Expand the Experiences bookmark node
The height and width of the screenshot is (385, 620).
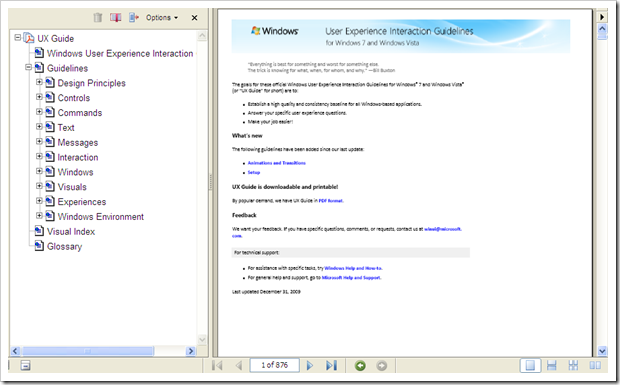tap(39, 200)
